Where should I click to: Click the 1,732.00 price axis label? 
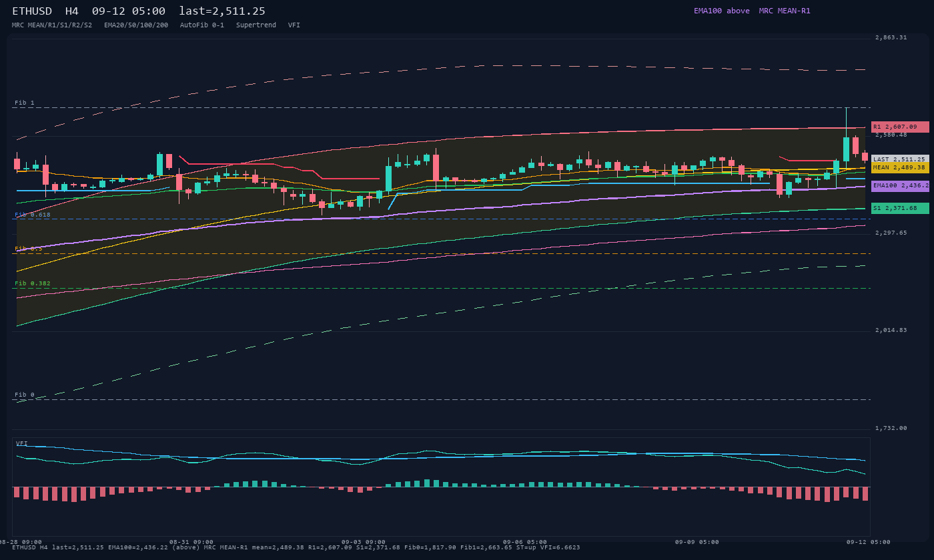[x=891, y=428]
